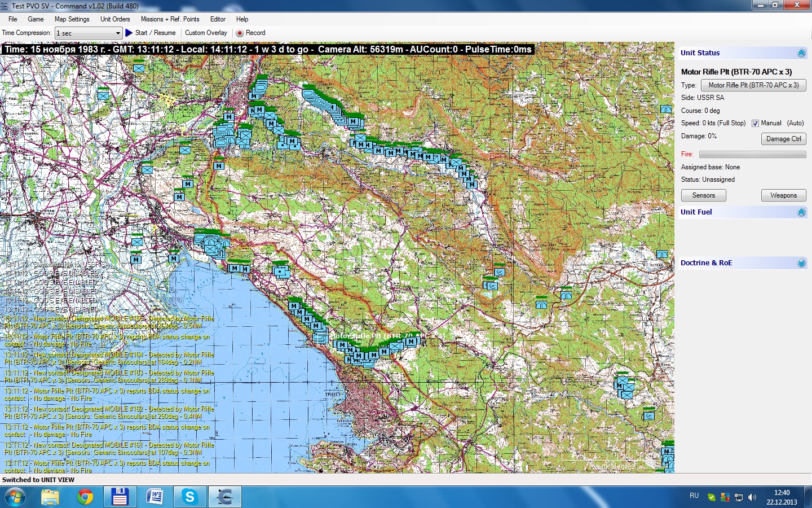The width and height of the screenshot is (812, 508).
Task: Click the volume speaker tray icon
Action: pos(752,497)
